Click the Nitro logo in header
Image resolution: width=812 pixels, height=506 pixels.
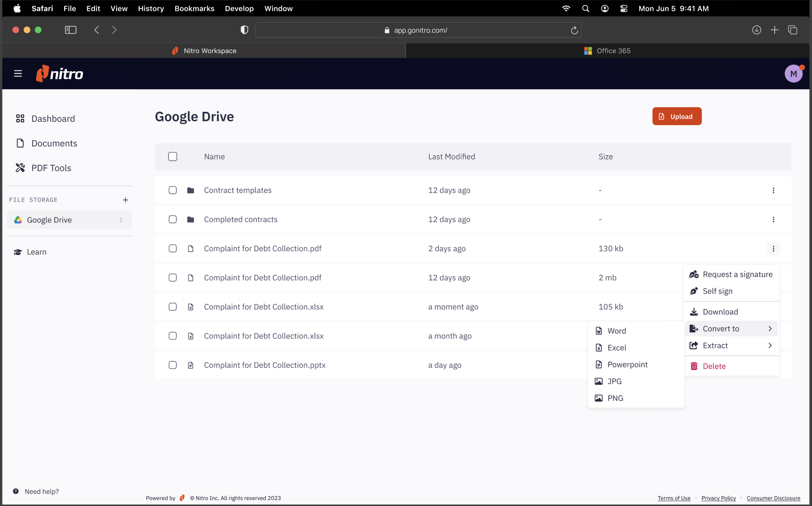60,74
